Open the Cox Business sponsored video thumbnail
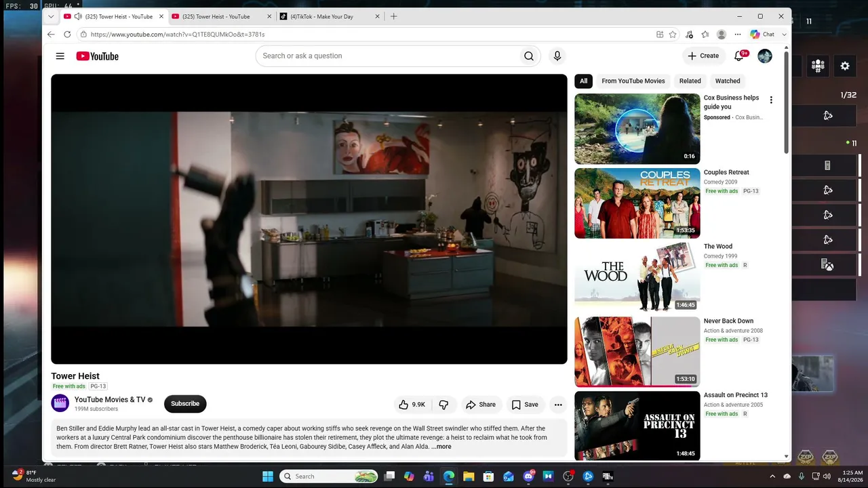 [637, 129]
